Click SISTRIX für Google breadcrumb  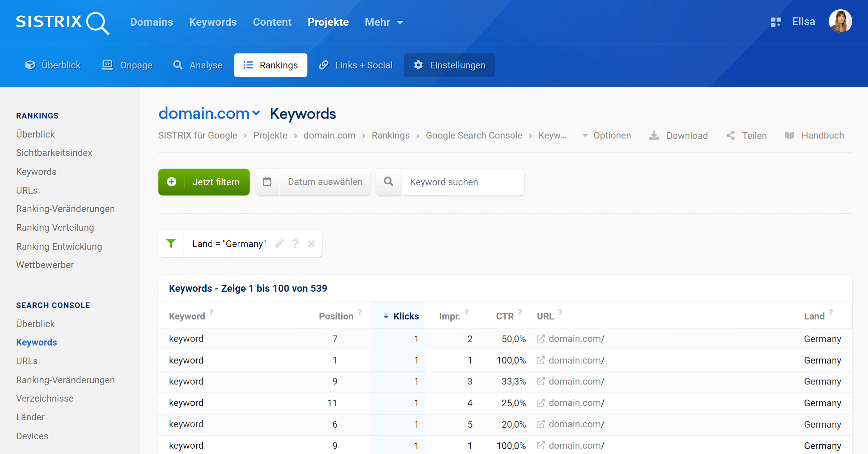click(198, 136)
